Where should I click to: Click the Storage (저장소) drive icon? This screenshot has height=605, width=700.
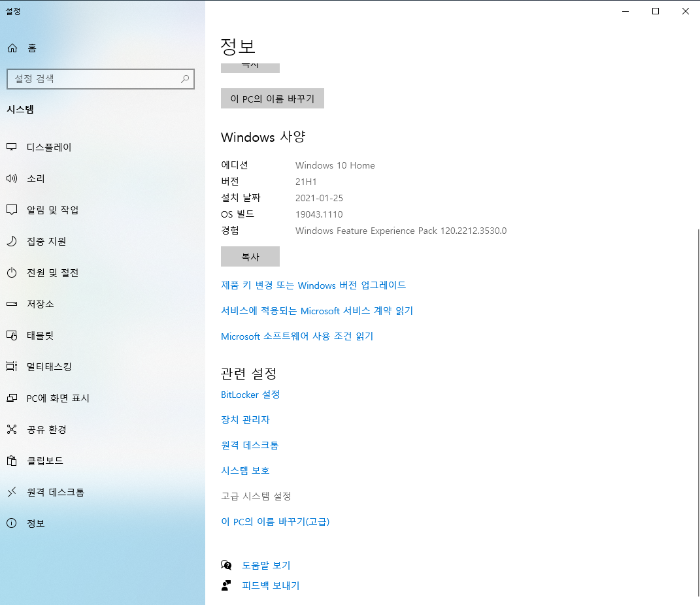click(x=12, y=304)
